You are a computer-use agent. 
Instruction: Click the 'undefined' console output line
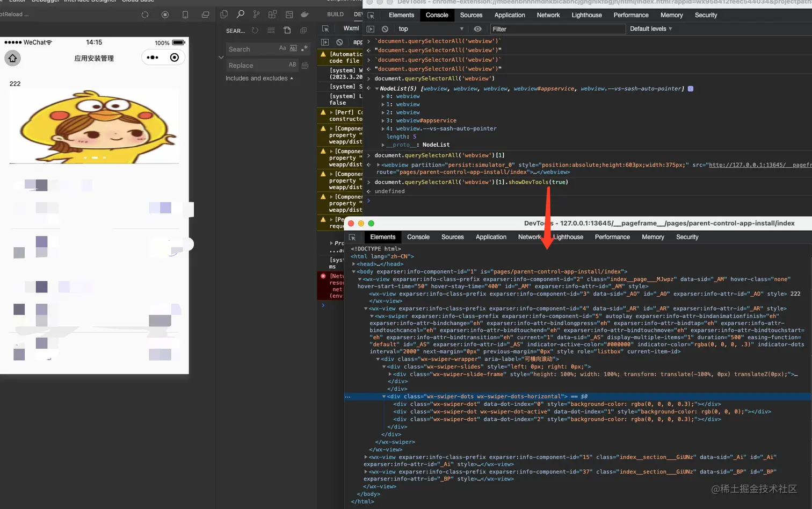click(390, 191)
